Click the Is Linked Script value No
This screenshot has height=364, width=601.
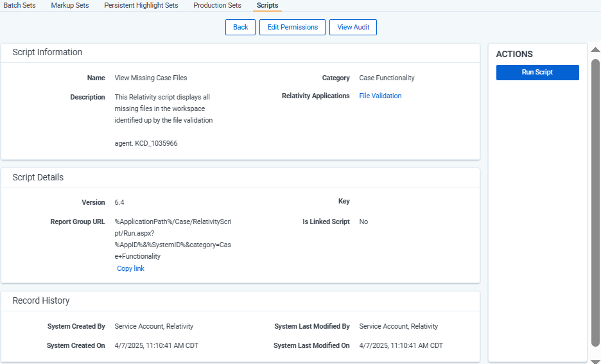click(x=363, y=222)
